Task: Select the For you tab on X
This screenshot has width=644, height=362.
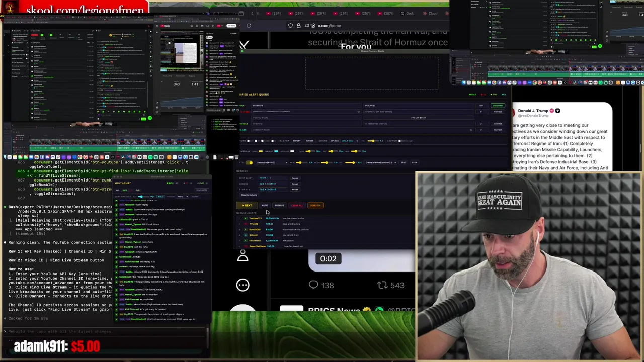Action: 356,47
